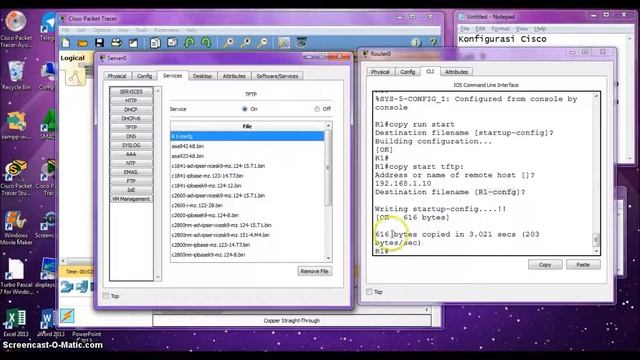Open Notepad's Format menu
The image size is (640, 360).
tap(500, 29)
